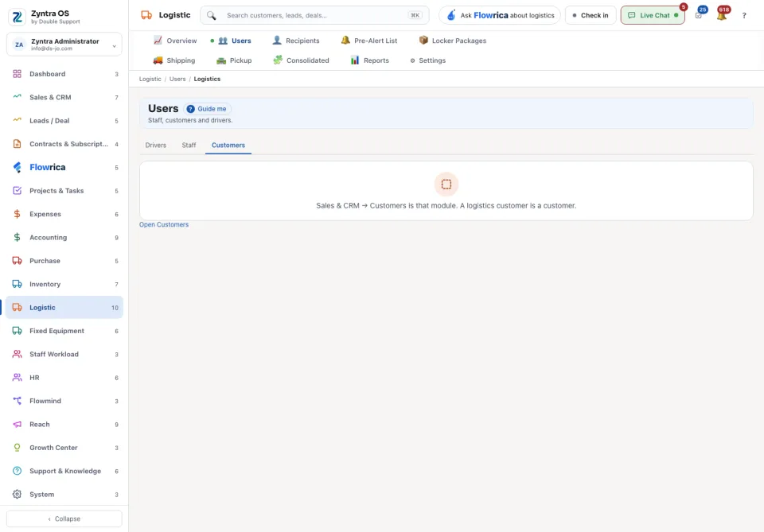Open Support & Knowledge module
The width and height of the screenshot is (764, 532).
64,471
